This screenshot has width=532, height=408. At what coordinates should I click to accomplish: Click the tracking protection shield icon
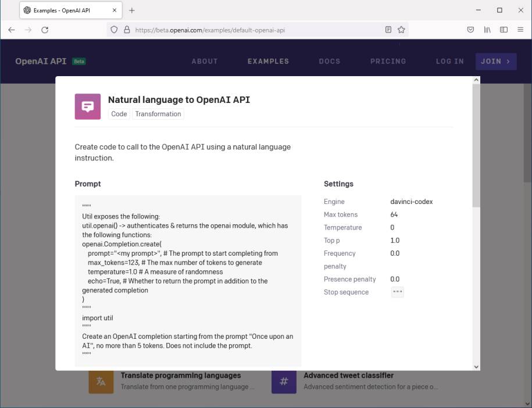(x=114, y=30)
